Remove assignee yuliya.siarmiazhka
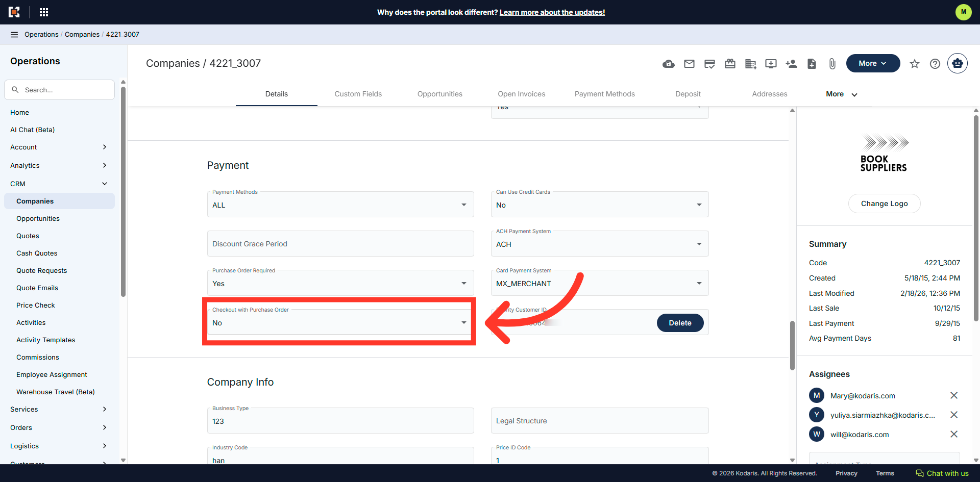This screenshot has height=482, width=980. 953,415
